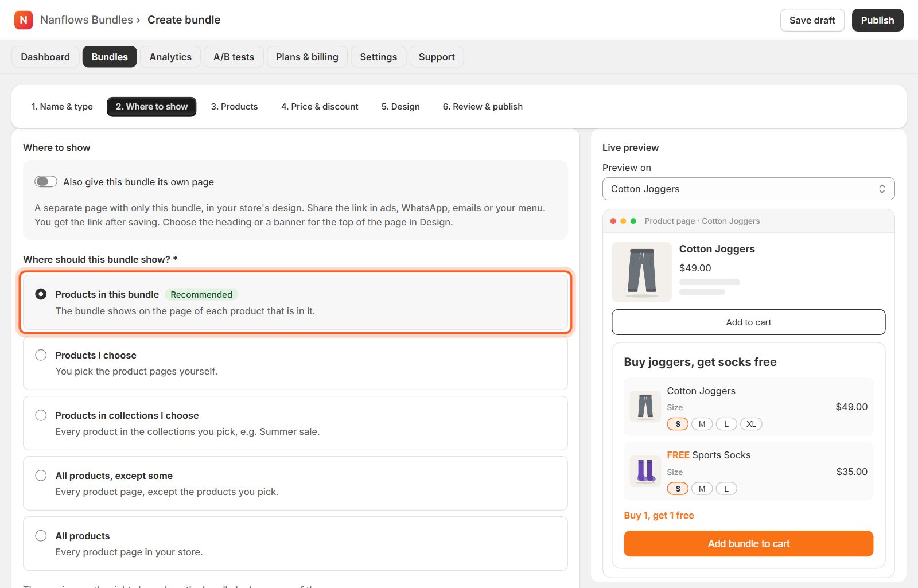918x588 pixels.
Task: Jump to step 3. Products
Action: (234, 107)
